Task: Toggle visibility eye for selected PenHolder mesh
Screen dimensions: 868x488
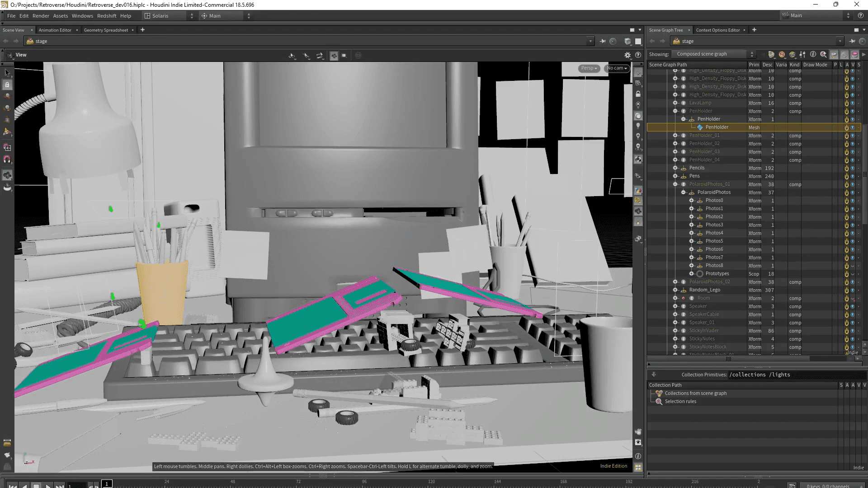Action: pos(853,127)
